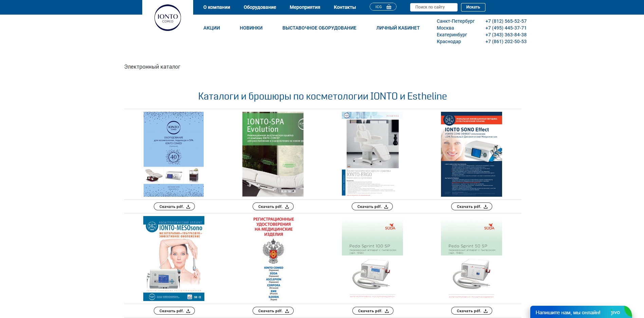Call the Екатеринбург phone number +7 (343)
Image resolution: width=644 pixels, height=318 pixels.
[x=506, y=35]
